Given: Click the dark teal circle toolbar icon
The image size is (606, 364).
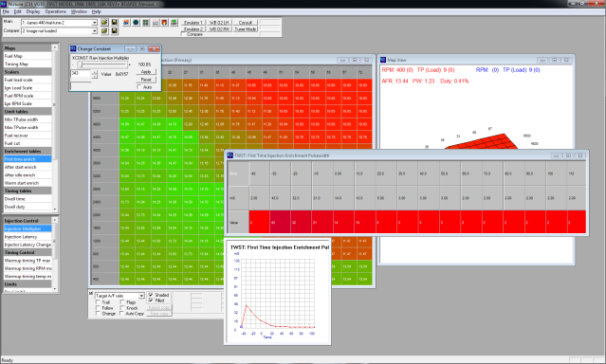Looking at the screenshot, I should (x=136, y=23).
